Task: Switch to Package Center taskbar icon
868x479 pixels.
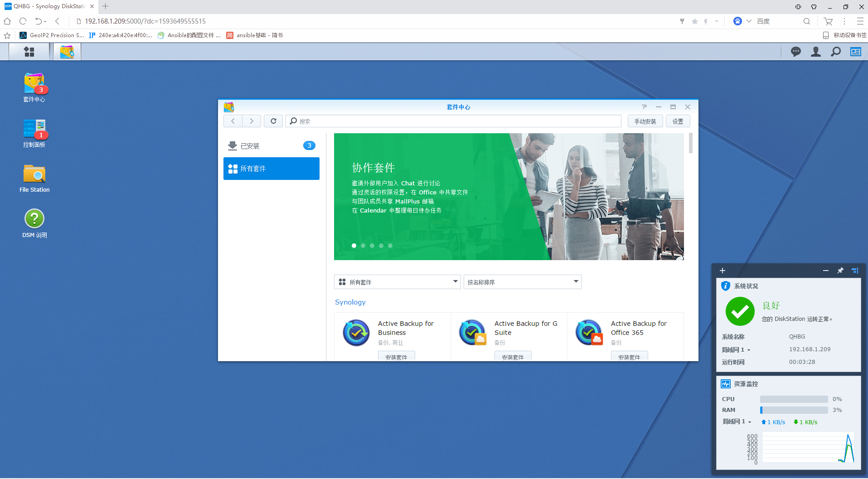Action: coord(67,52)
